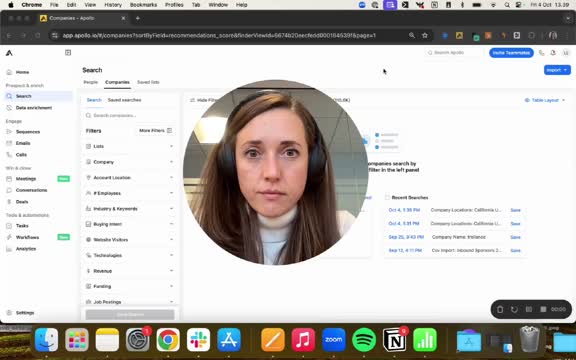Click the trash icon in the recording controls
Image resolution: width=576 pixels, height=360 pixels.
tap(500, 309)
